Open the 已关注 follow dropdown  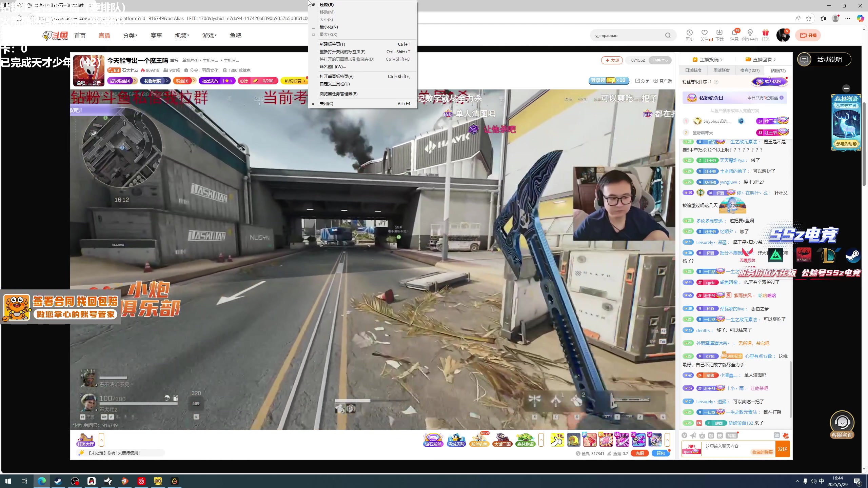[x=660, y=60]
